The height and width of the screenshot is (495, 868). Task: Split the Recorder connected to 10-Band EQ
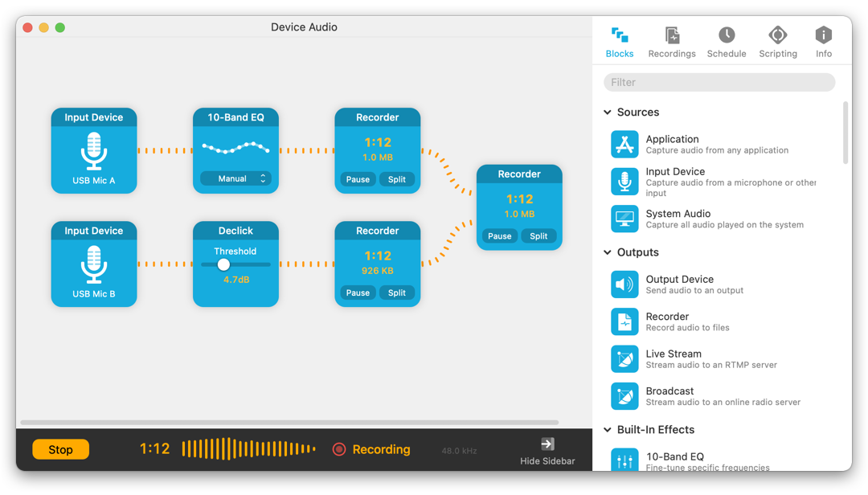[x=397, y=179]
